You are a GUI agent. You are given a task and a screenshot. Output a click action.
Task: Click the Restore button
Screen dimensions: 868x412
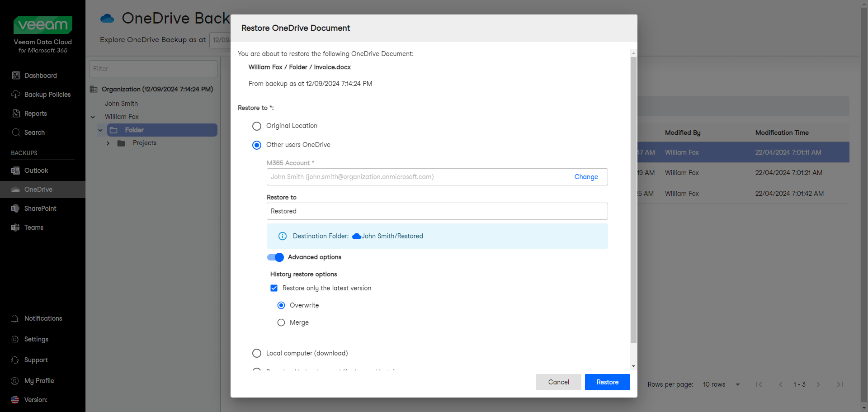point(607,382)
